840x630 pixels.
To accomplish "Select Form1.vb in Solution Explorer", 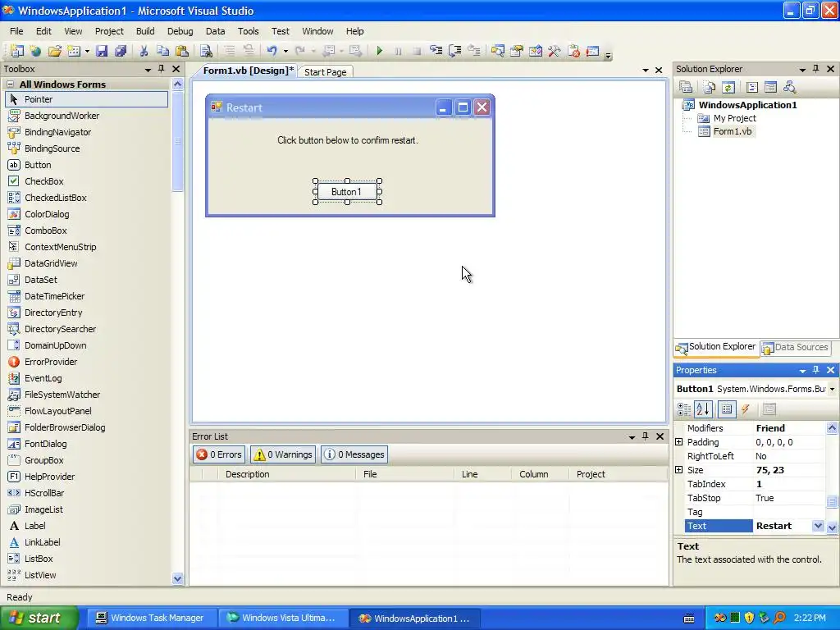I will [x=732, y=131].
